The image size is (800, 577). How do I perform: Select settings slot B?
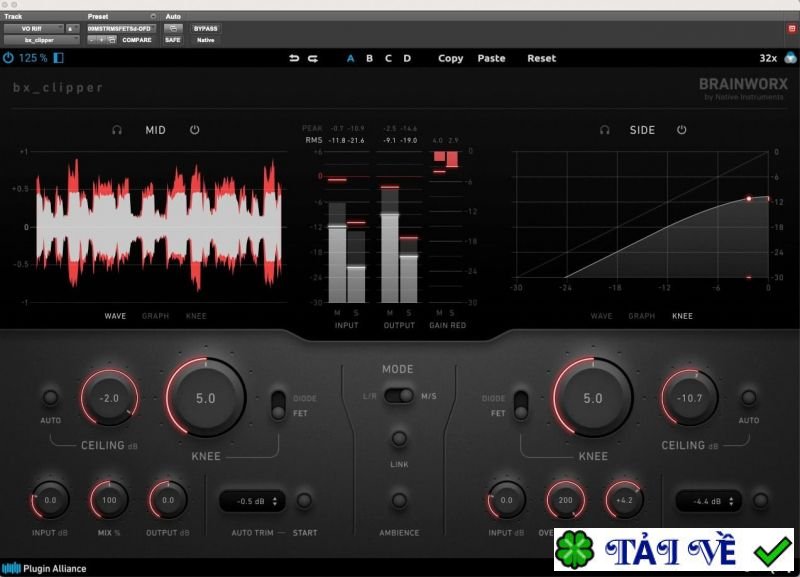(x=369, y=58)
